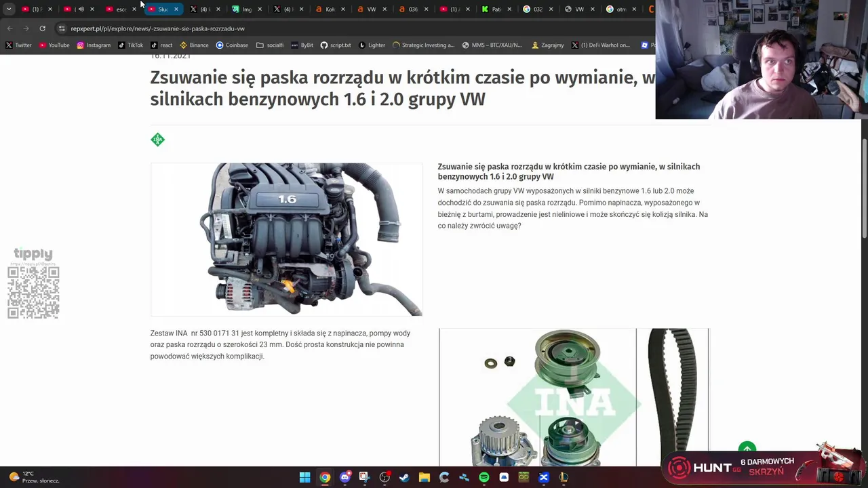This screenshot has width=868, height=488.
Task: Click the green INA Schaeffler brand logo
Action: 157,140
